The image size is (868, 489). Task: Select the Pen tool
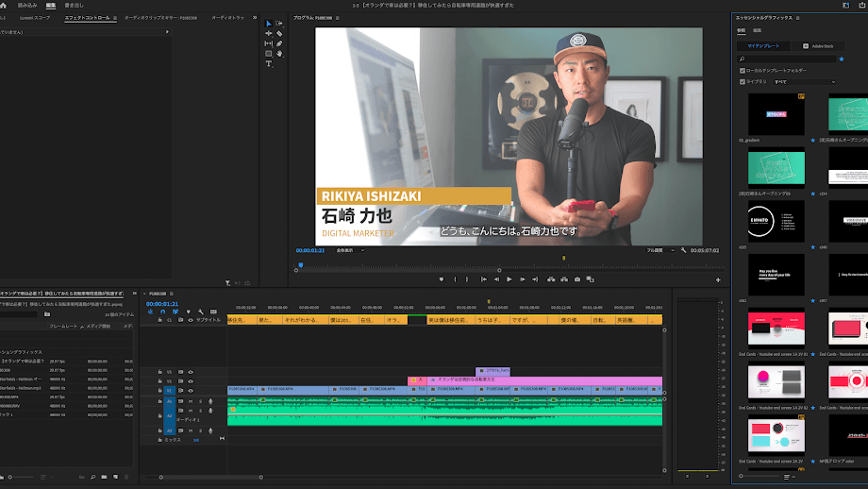click(x=280, y=43)
